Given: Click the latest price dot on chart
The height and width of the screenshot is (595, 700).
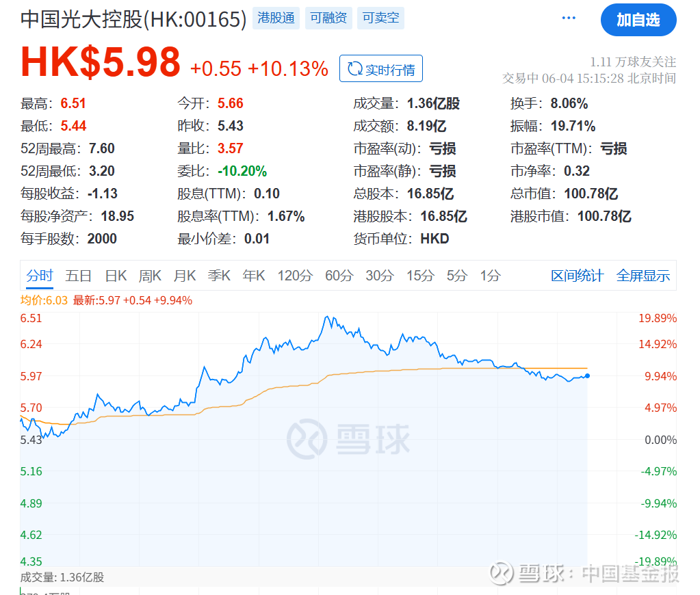Looking at the screenshot, I should point(587,376).
